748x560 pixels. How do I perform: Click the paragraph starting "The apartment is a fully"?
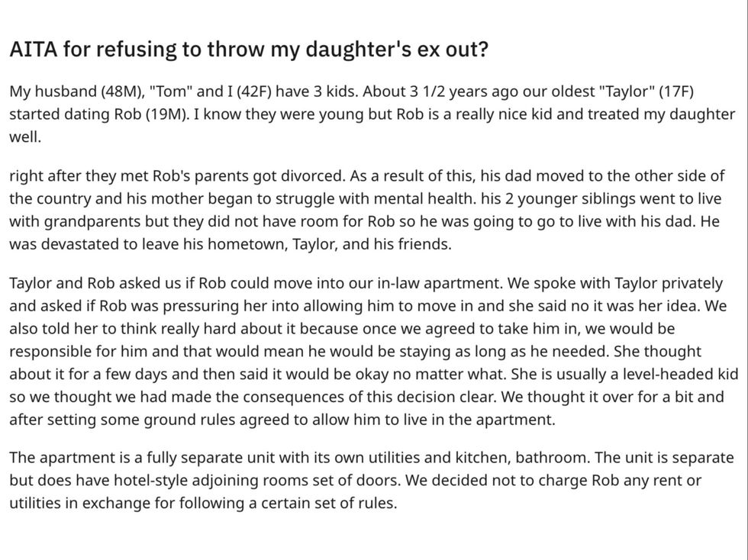click(x=372, y=480)
